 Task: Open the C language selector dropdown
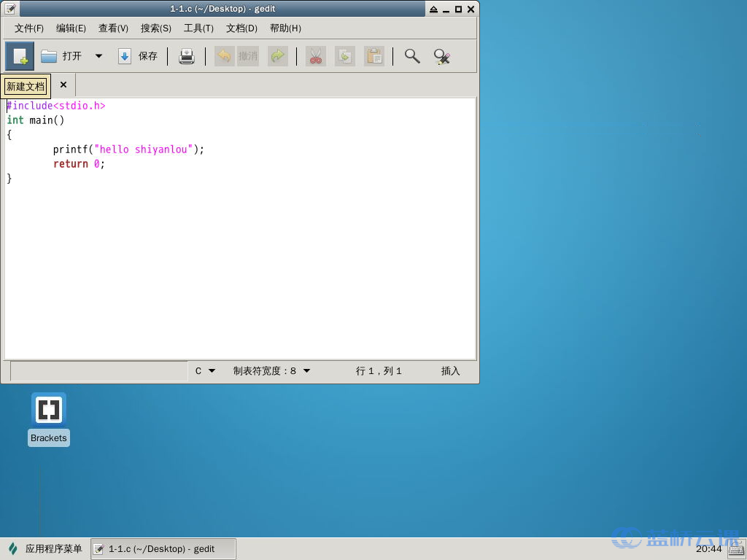click(x=205, y=371)
